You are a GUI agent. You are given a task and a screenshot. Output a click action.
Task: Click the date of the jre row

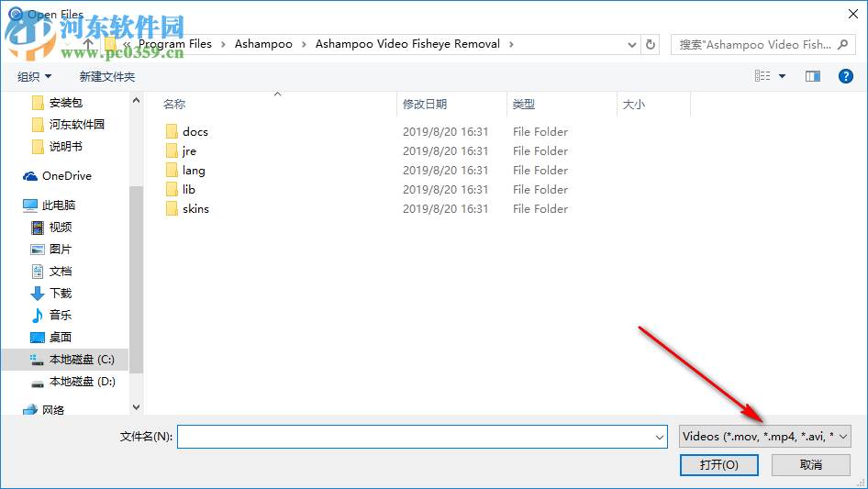445,151
